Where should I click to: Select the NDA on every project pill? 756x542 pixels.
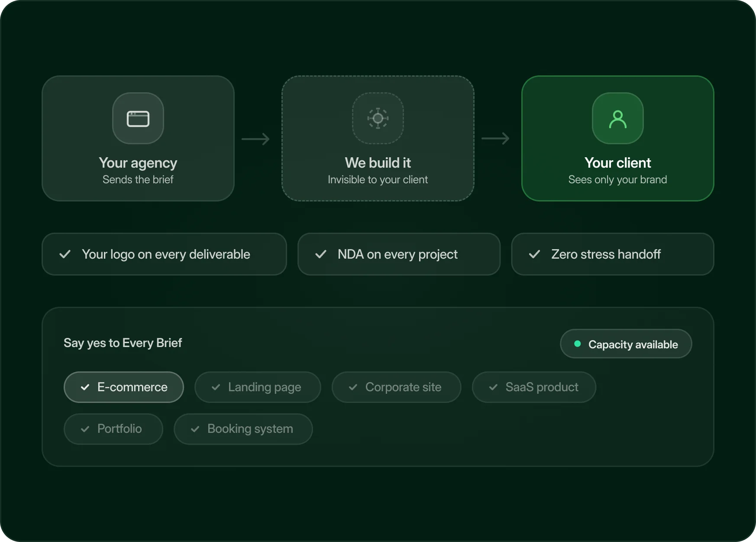[x=399, y=254]
